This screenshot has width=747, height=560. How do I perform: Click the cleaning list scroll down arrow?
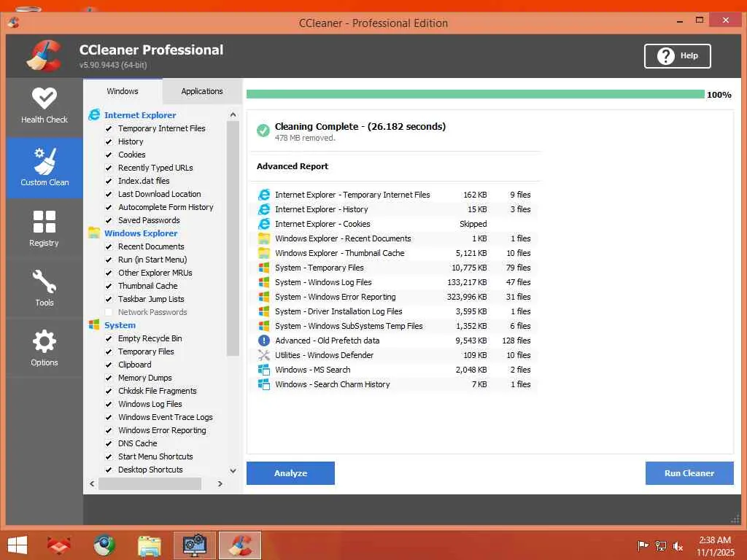pos(233,470)
